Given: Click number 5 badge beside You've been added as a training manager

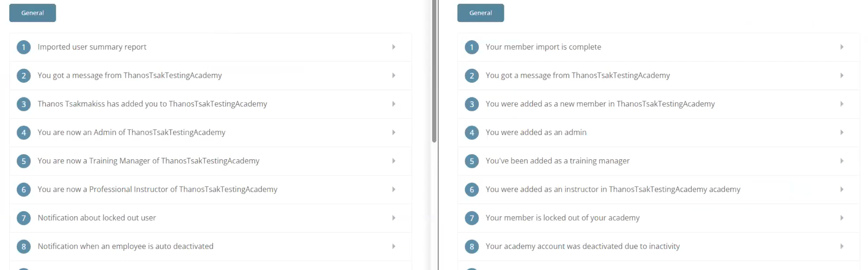Looking at the screenshot, I should point(471,161).
